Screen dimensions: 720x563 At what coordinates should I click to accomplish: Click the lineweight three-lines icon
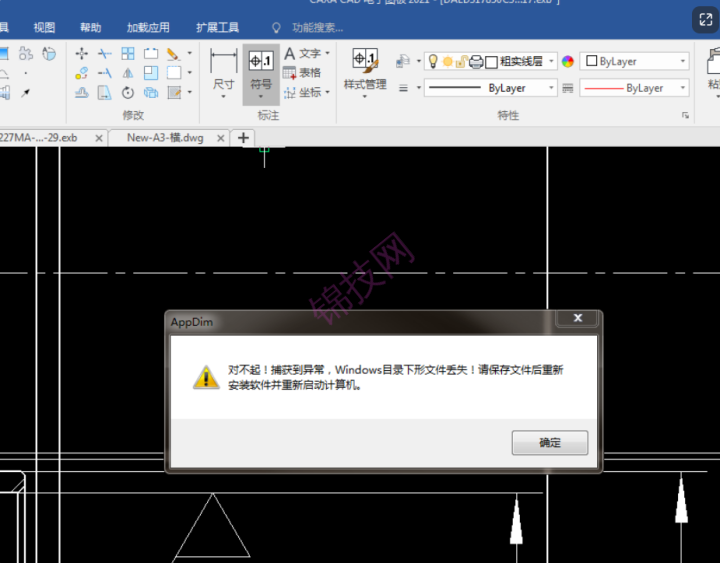[403, 88]
